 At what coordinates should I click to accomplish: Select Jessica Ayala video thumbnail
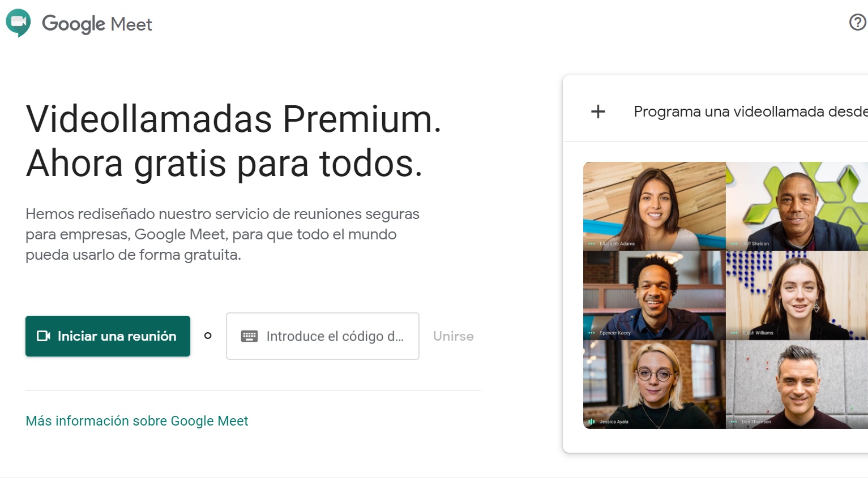point(655,384)
